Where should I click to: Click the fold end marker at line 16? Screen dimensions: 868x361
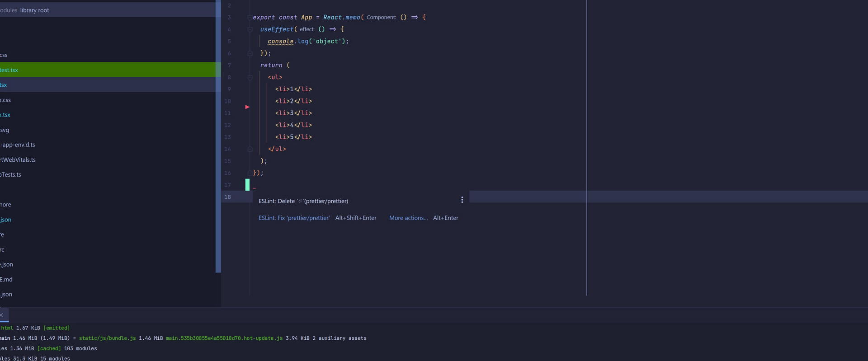point(250,173)
